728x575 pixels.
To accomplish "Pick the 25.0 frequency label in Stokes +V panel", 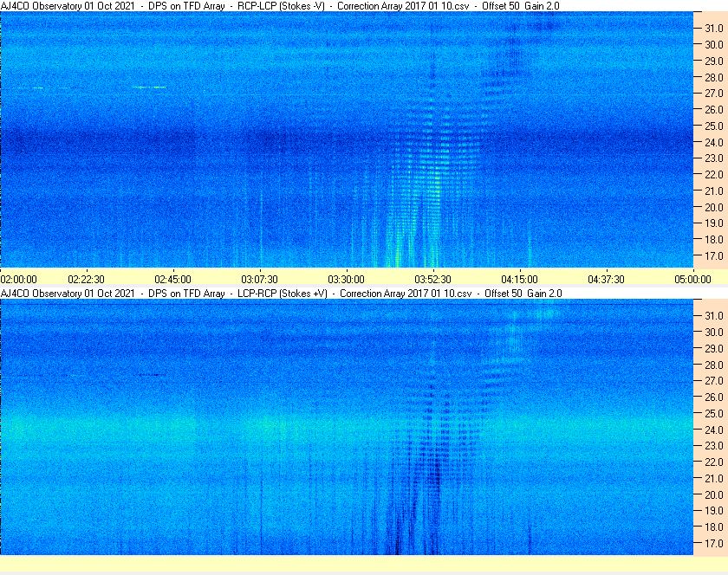I will tap(714, 413).
